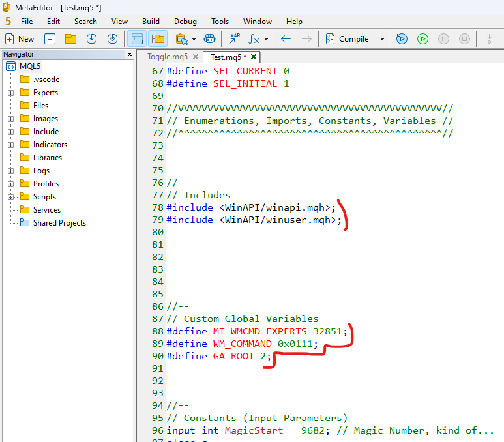This screenshot has height=442, width=504.
Task: Click the folder-with-cursor search icon
Action: (x=182, y=39)
